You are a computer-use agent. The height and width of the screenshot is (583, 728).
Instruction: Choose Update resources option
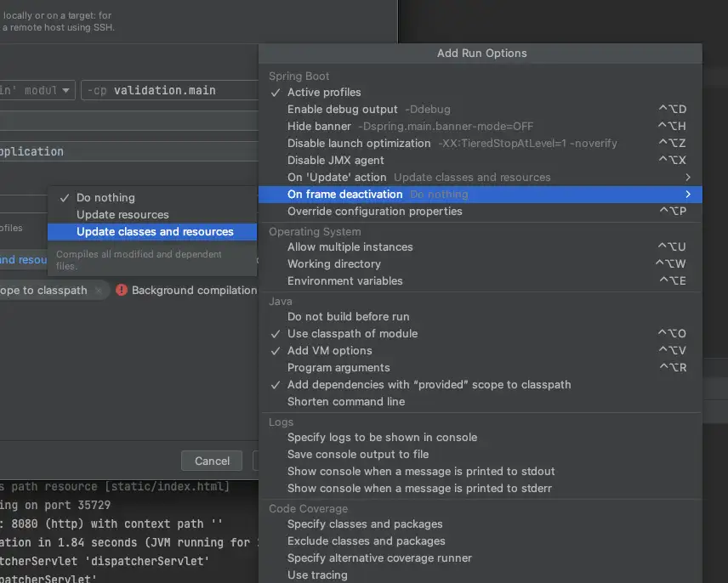[152, 215]
